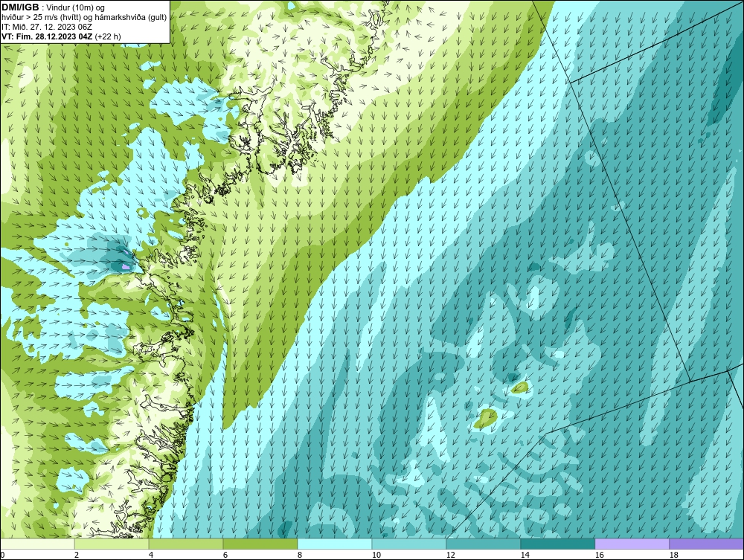
Task: Click the 8–10 m/s light cyan legend swatch
Action: point(335,544)
